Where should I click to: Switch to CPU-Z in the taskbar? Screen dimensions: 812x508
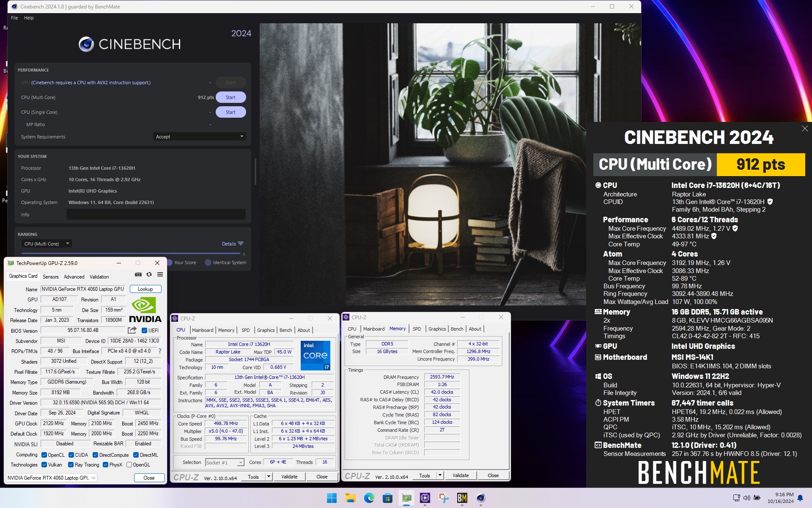pos(425,498)
